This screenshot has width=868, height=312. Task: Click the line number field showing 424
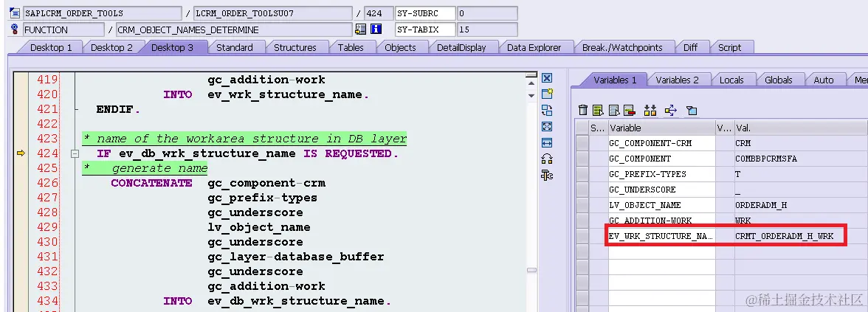click(x=379, y=13)
